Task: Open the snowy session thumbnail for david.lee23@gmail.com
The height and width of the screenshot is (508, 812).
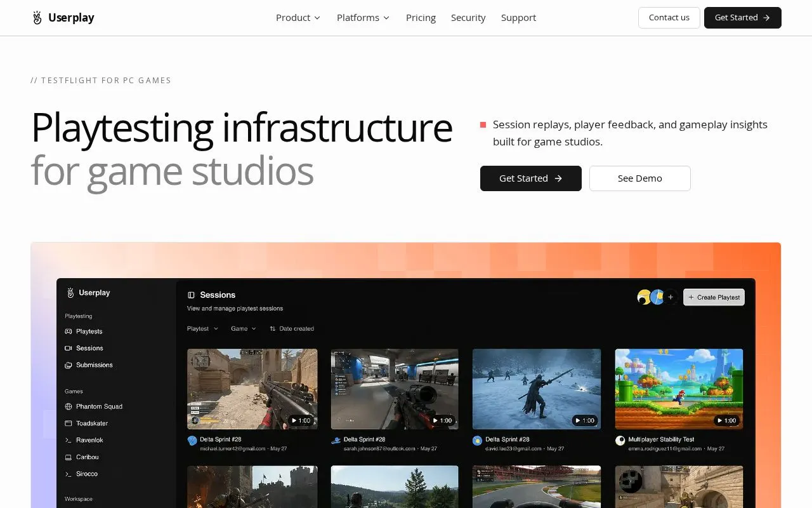Action: pos(537,389)
